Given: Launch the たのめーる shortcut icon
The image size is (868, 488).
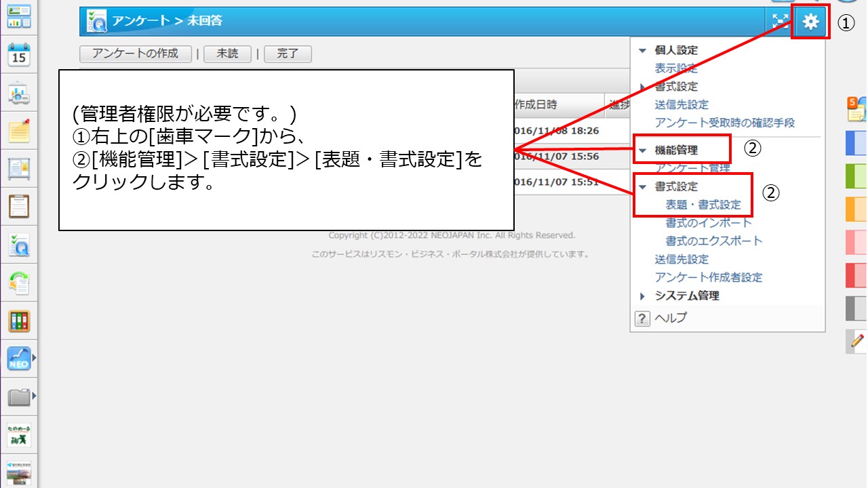Looking at the screenshot, I should pyautogui.click(x=18, y=436).
